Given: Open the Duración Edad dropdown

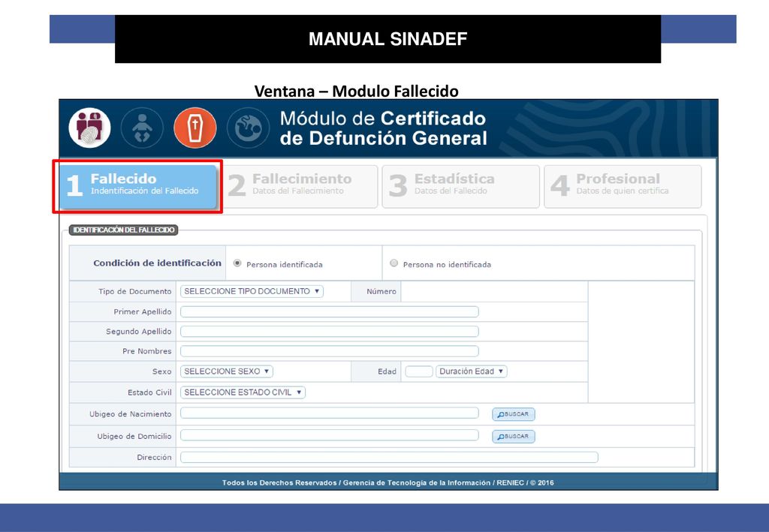Looking at the screenshot, I should click(472, 371).
